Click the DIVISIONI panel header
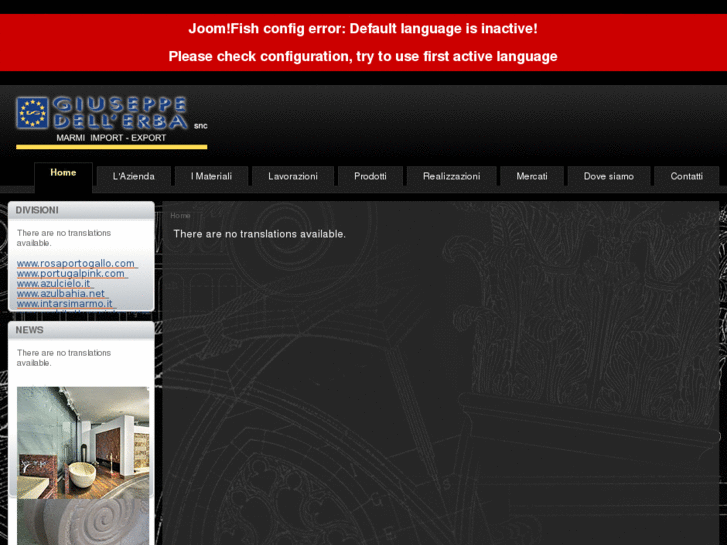The width and height of the screenshot is (727, 545). [81, 210]
